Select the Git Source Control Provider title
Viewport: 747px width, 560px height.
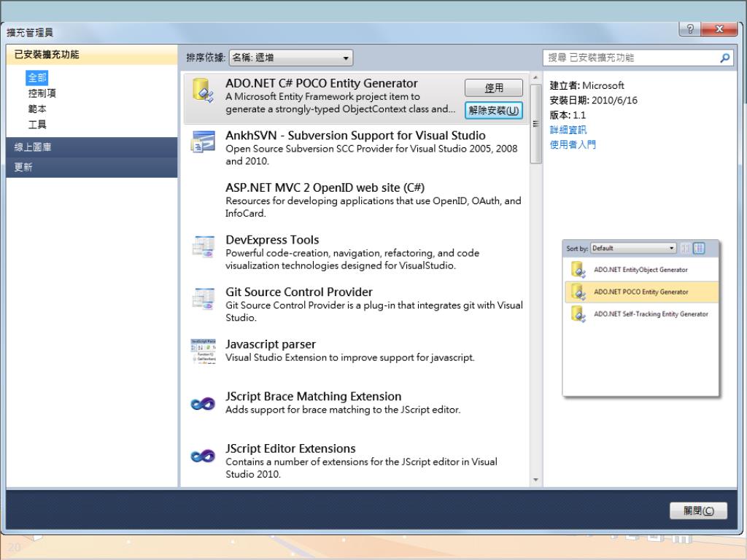(x=298, y=292)
